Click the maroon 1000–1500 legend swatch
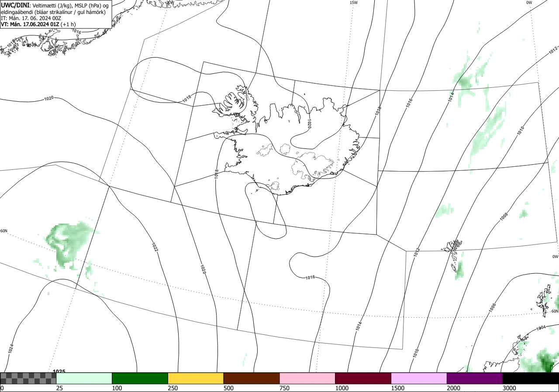Screen dimensions: 559x392 [363, 378]
